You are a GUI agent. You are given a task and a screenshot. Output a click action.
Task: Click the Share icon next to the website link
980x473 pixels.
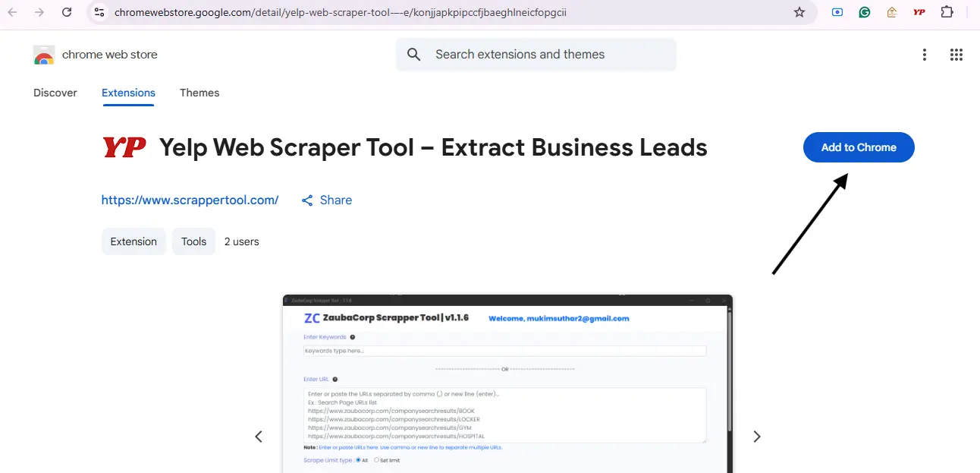click(307, 200)
